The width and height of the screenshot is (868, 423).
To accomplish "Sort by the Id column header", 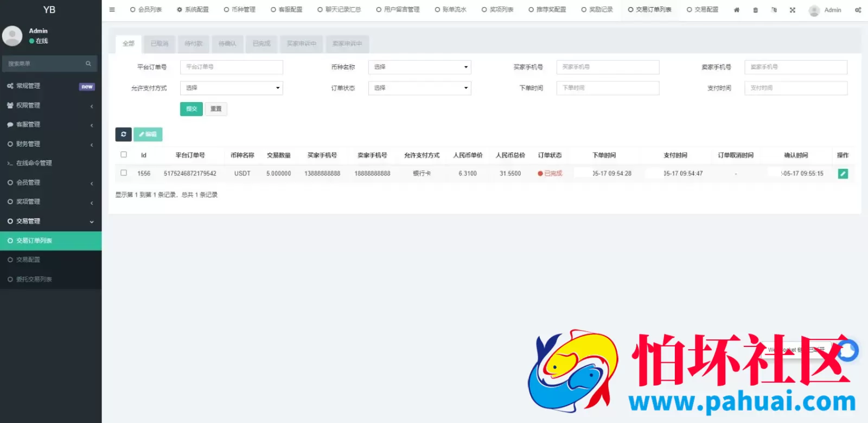I will pyautogui.click(x=144, y=155).
